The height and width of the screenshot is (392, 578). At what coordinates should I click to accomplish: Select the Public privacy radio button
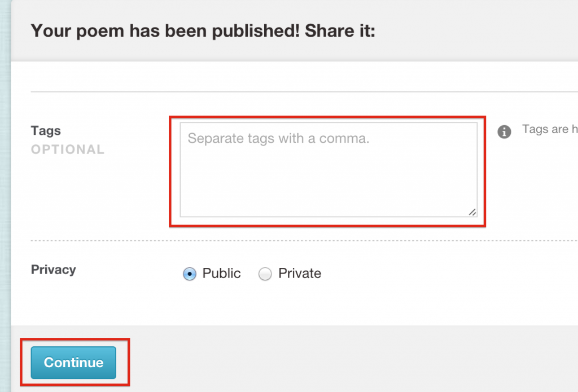[190, 274]
